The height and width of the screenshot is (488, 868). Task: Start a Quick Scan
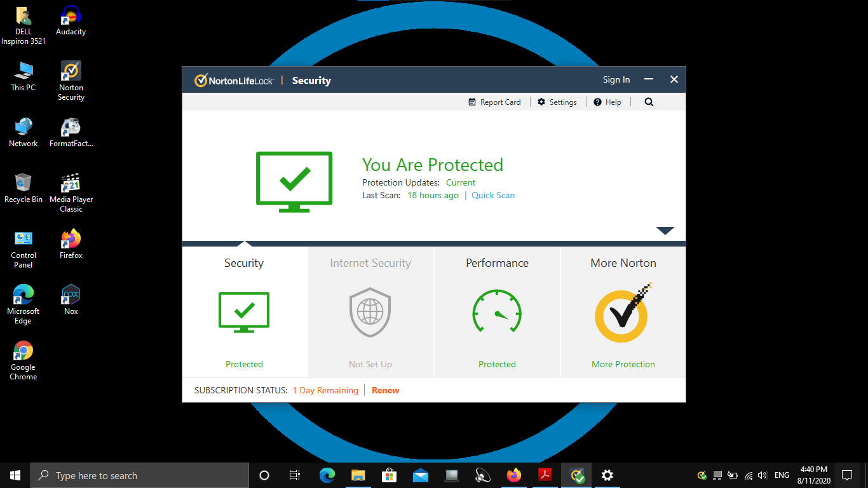[493, 195]
